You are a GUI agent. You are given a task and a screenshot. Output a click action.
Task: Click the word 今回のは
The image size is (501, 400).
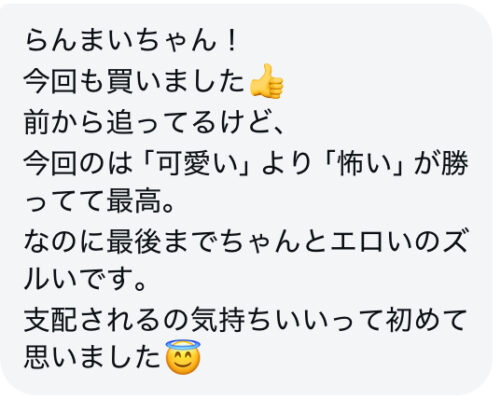pos(79,163)
